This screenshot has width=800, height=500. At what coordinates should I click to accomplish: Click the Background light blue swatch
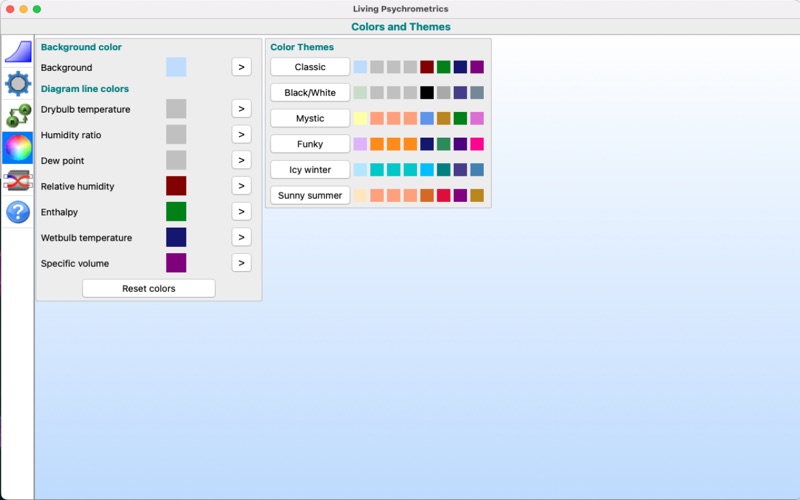click(176, 67)
